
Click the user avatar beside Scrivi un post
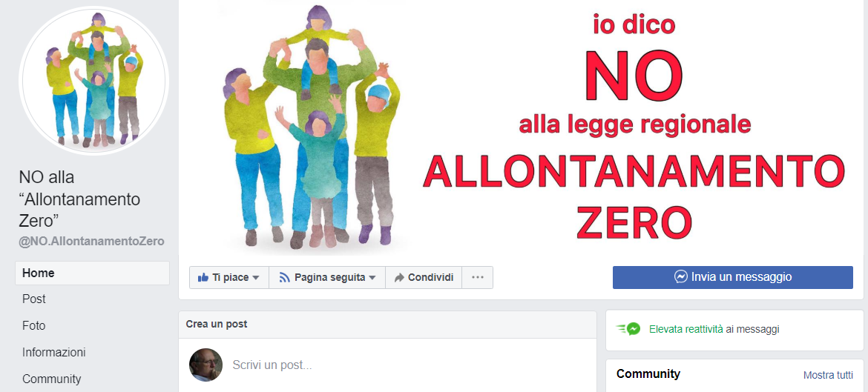pyautogui.click(x=206, y=365)
